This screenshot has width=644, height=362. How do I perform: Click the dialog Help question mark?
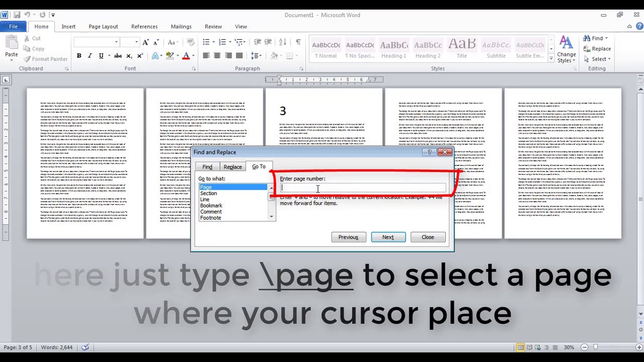(x=430, y=152)
